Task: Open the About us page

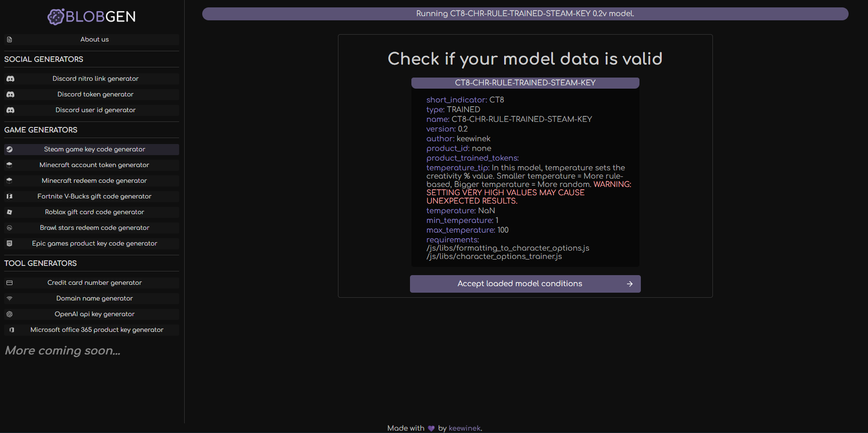Action: click(95, 40)
